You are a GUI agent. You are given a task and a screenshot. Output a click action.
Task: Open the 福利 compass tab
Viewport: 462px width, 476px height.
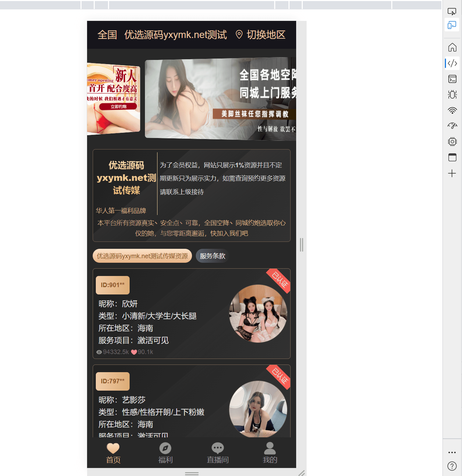coord(165,453)
